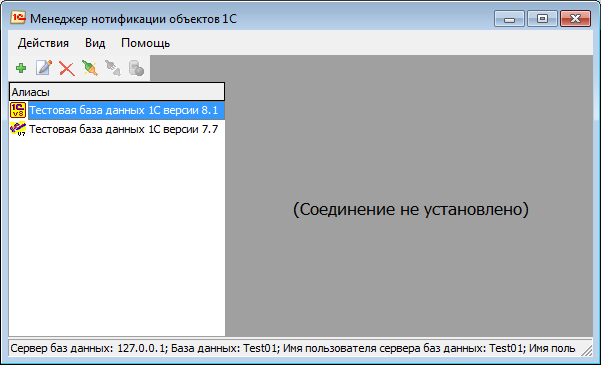Add a new alias with green plus icon
Screen dimensions: 601x365
21,68
